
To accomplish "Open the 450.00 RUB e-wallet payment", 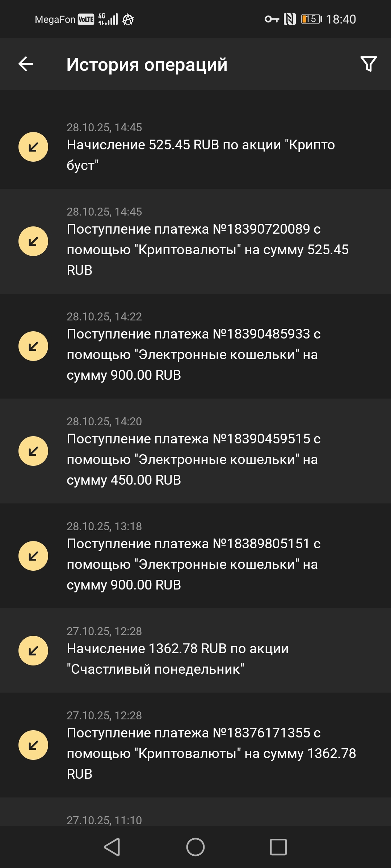I will point(194,459).
